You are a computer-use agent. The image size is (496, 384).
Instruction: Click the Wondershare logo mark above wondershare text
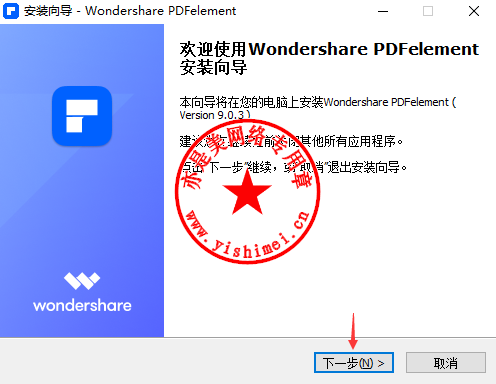click(82, 281)
